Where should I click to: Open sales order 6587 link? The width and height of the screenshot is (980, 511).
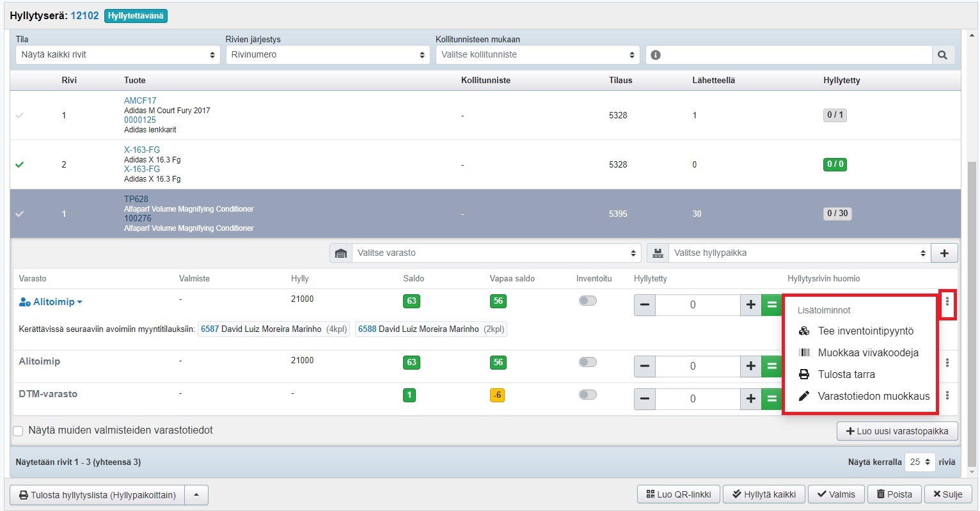[x=210, y=329]
